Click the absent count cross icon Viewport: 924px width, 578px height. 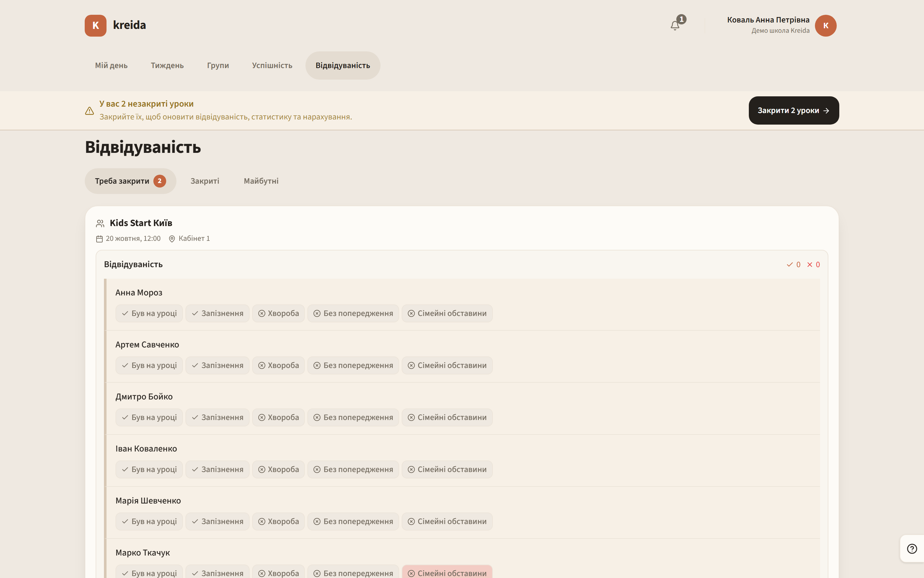[809, 265]
